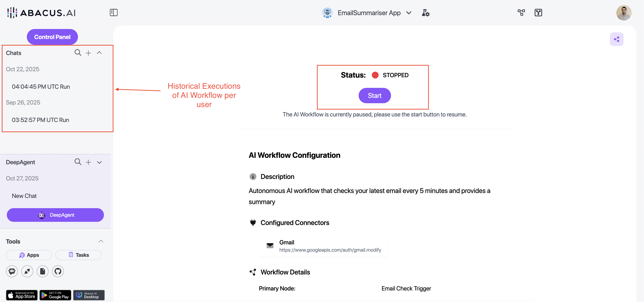
Task: Expand the DeepAgent section chevron
Action: pyautogui.click(x=99, y=162)
